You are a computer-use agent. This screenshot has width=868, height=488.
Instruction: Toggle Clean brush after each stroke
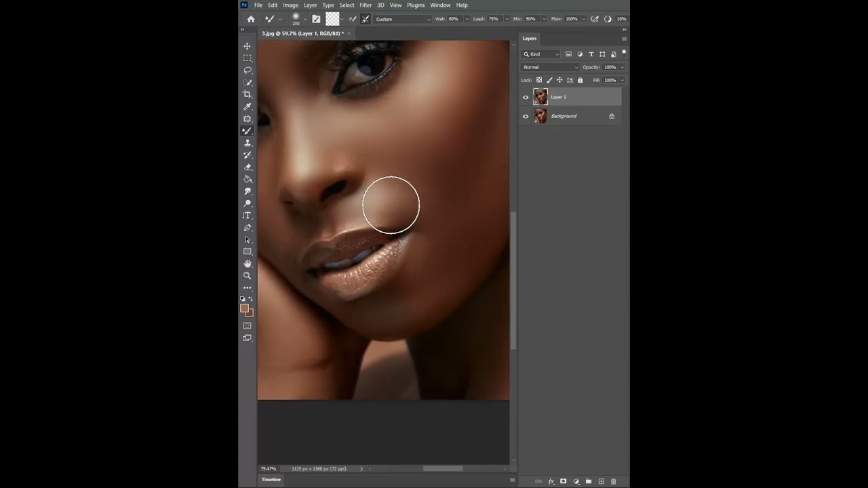tap(366, 19)
